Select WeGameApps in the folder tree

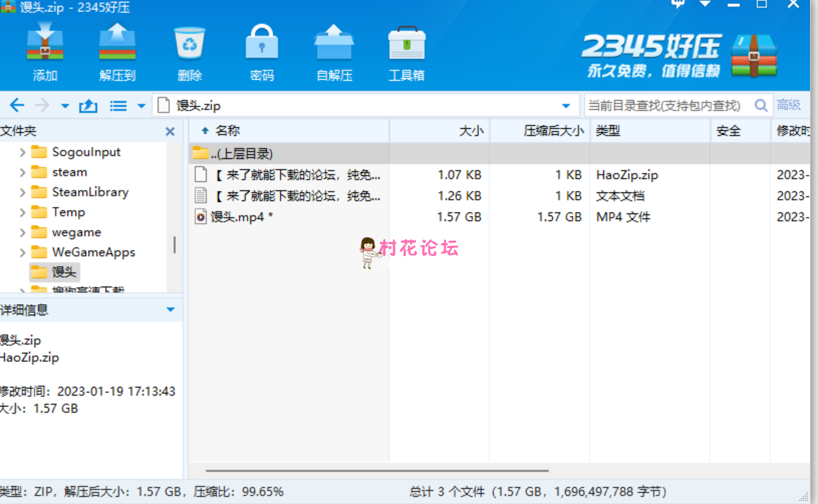pos(93,252)
